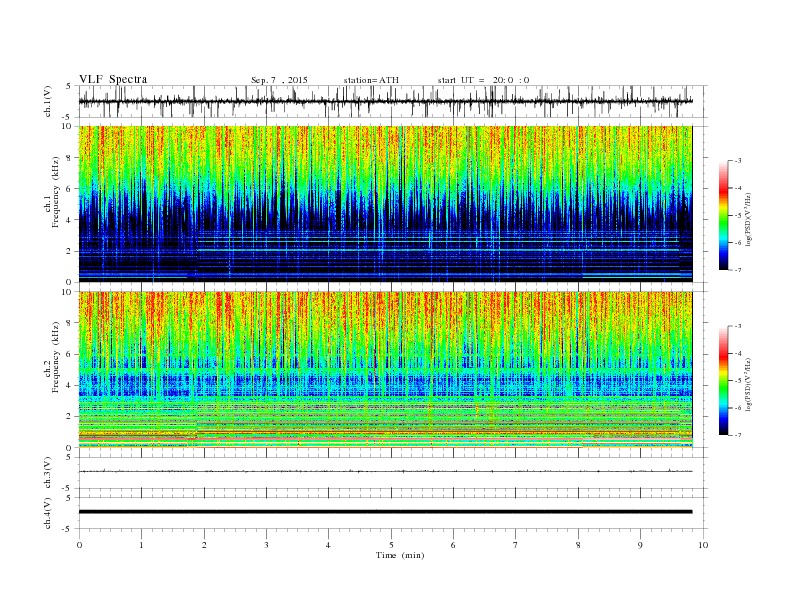792x612 pixels.
Task: Click the "VLF Spectra" plot title
Action: tap(113, 79)
